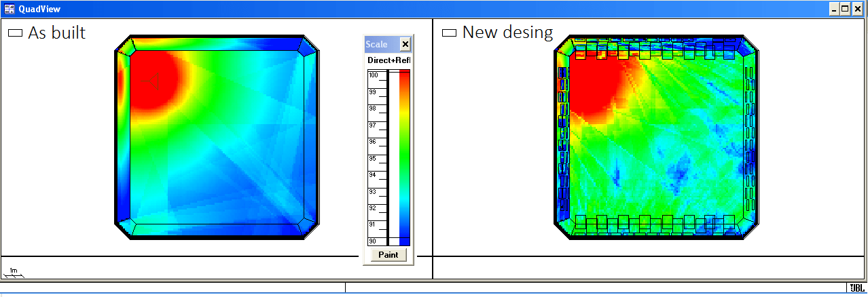Click the New design coverage heat map
Viewport: 868px width, 297px height.
point(655,137)
